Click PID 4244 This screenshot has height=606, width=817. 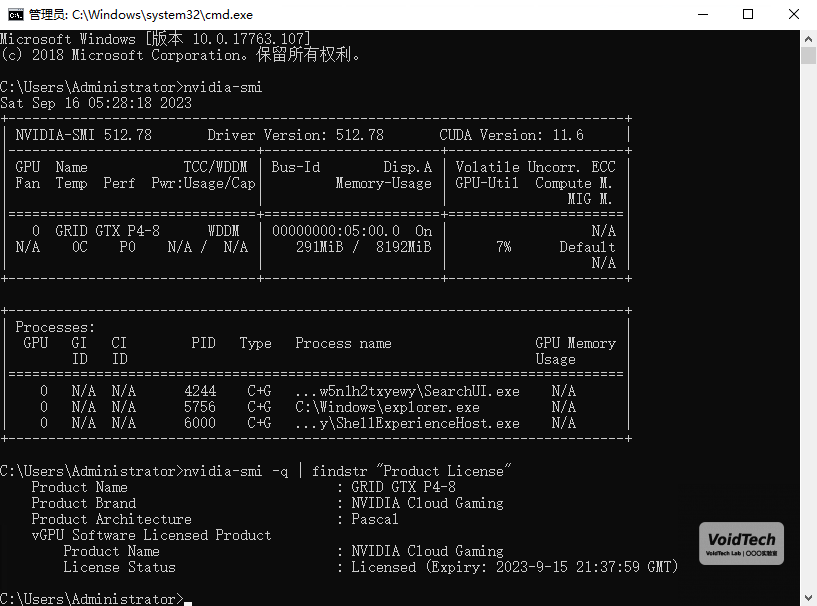point(200,391)
